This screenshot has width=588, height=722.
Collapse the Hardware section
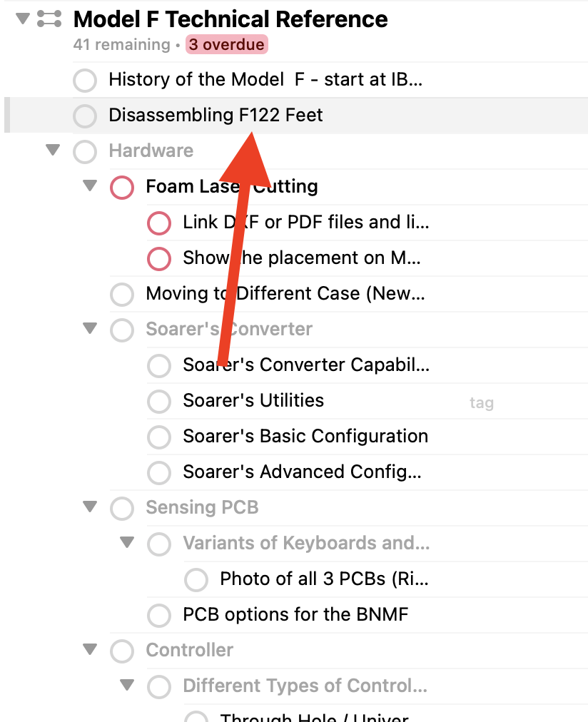[x=52, y=151]
